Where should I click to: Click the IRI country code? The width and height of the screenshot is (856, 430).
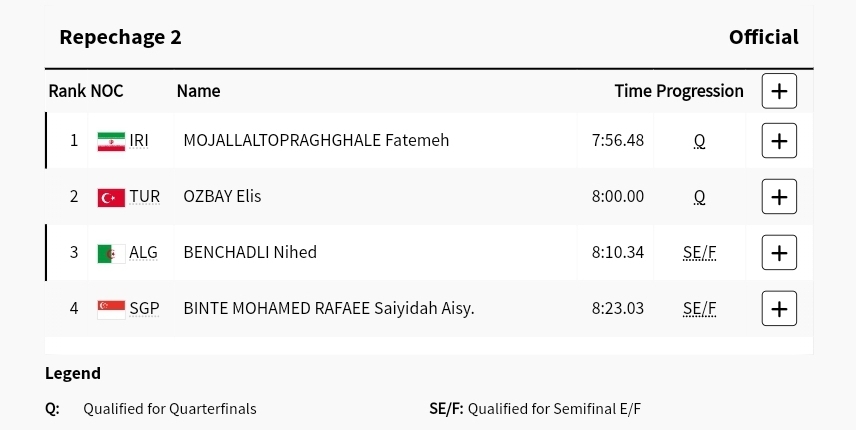click(x=139, y=141)
